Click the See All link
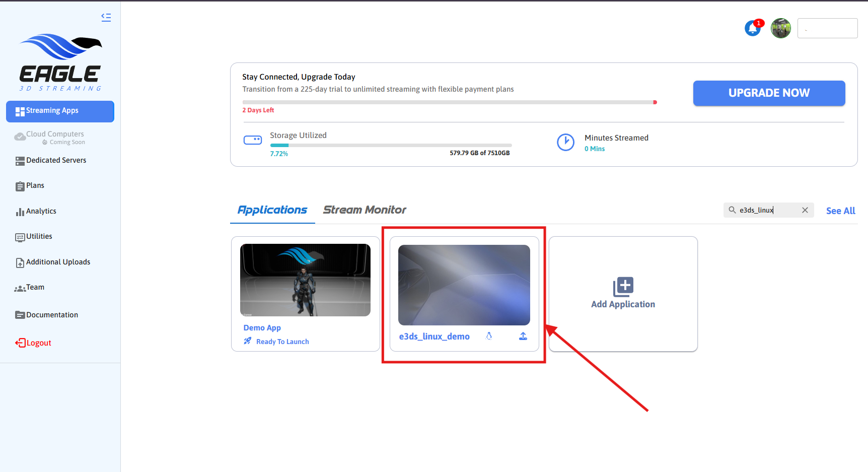The width and height of the screenshot is (868, 472). point(840,211)
